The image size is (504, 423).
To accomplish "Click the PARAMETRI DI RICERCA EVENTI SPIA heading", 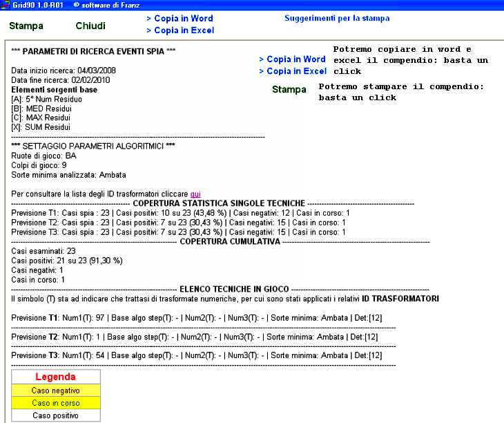I will 93,51.
